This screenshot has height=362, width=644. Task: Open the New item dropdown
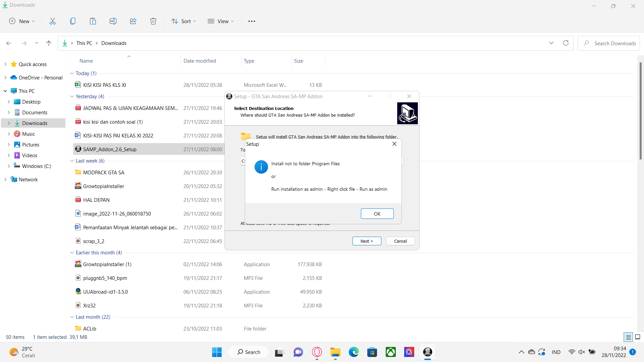22,21
